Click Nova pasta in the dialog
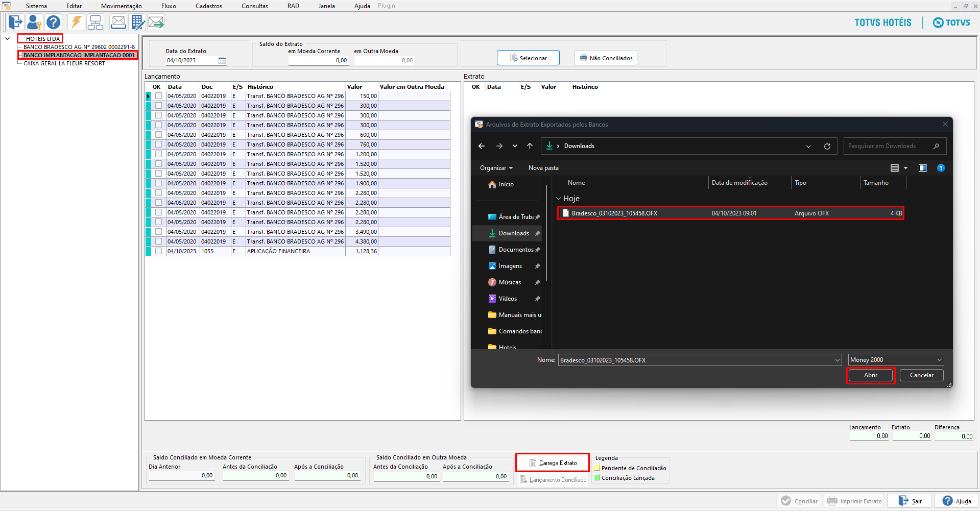 (x=543, y=168)
